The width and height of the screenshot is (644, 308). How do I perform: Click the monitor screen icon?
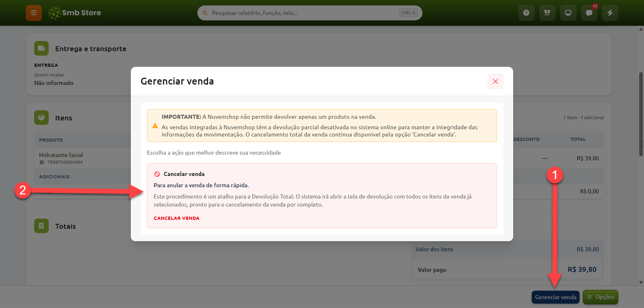pyautogui.click(x=568, y=13)
